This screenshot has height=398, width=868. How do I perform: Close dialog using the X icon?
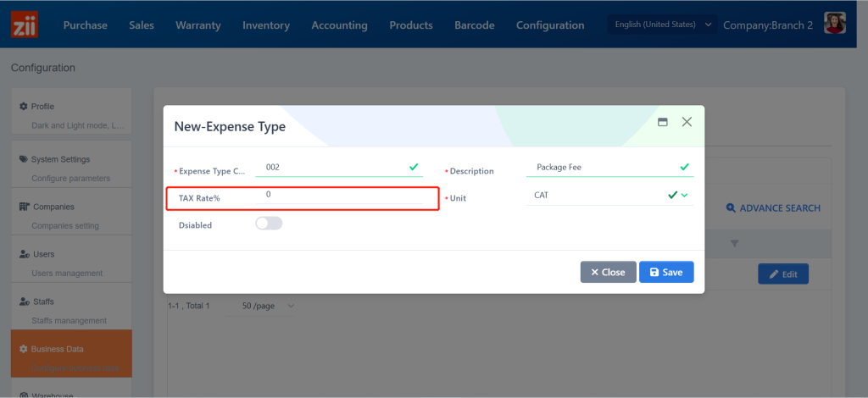pyautogui.click(x=687, y=122)
